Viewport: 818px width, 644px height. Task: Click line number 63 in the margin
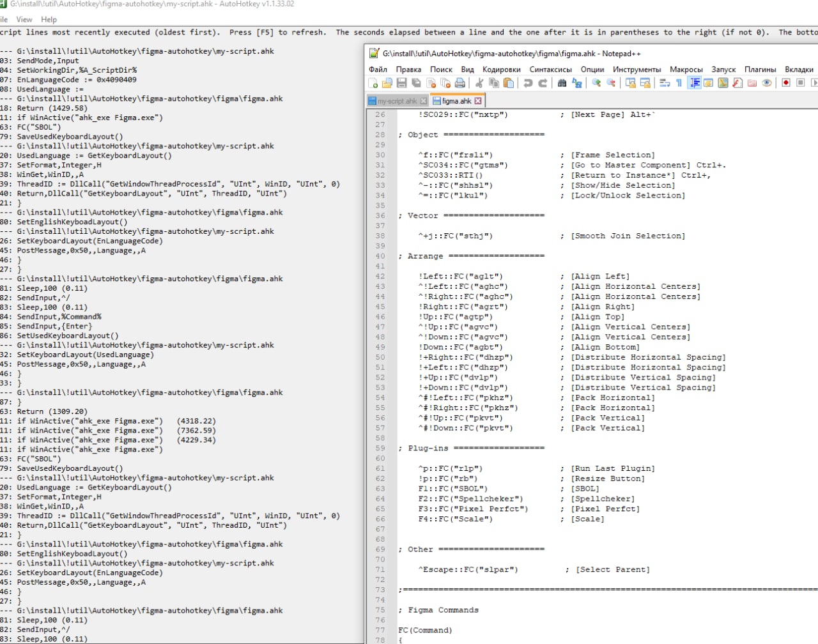(380, 489)
